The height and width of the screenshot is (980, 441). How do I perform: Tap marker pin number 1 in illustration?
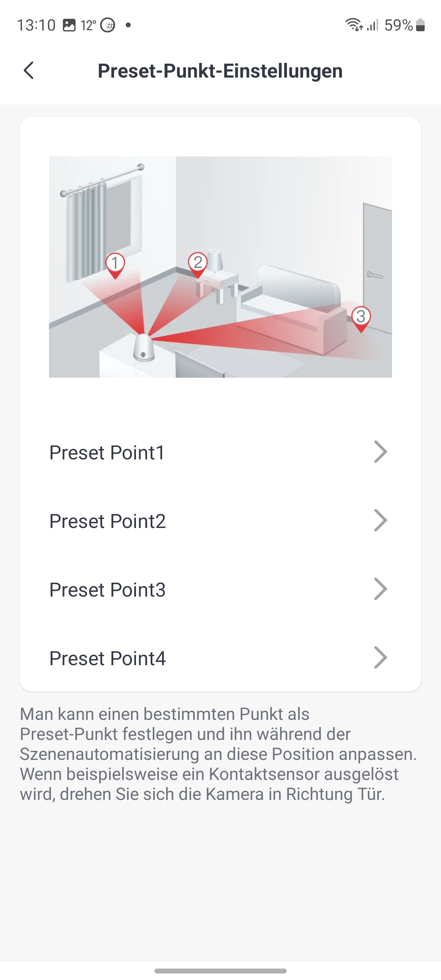tap(115, 264)
